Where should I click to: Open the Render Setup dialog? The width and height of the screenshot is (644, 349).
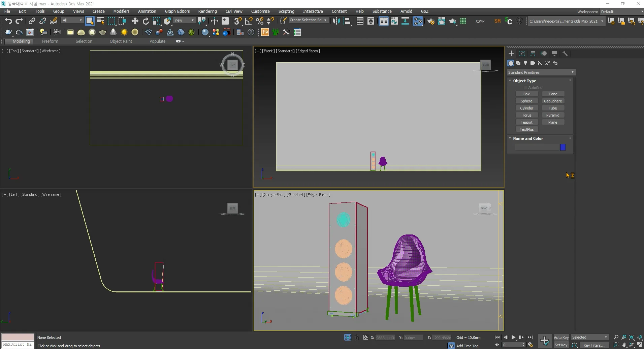pyautogui.click(x=431, y=21)
